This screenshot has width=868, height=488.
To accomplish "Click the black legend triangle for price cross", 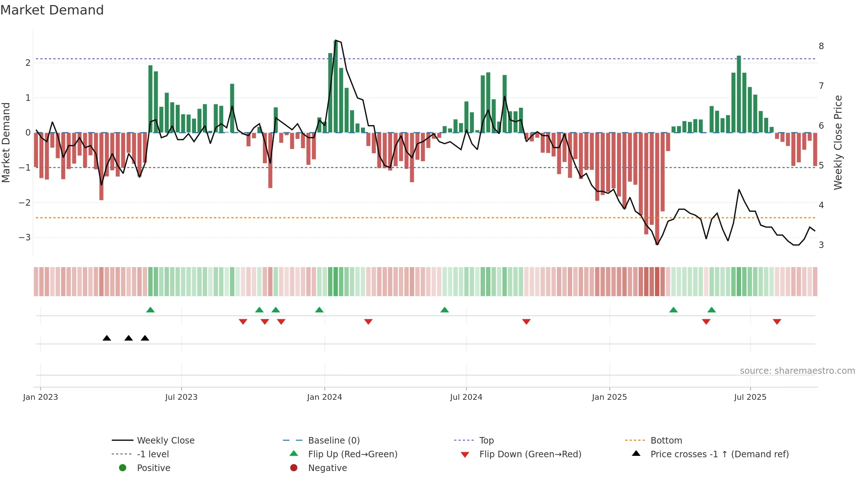I will click(636, 453).
